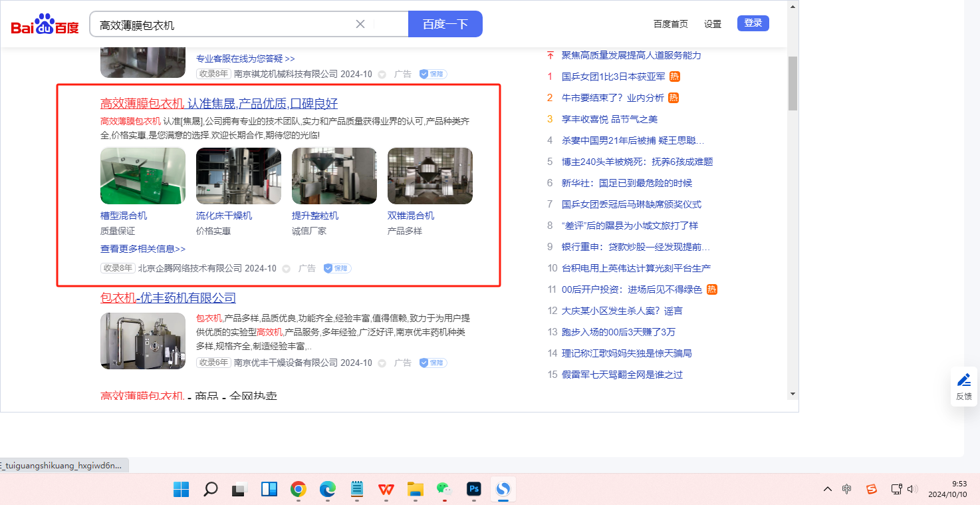Click the Baidu logo
The image size is (980, 505).
(45, 25)
